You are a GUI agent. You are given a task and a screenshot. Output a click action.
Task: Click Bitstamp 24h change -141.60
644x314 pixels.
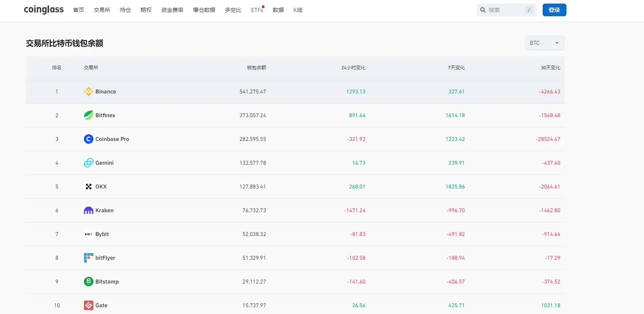pos(356,282)
